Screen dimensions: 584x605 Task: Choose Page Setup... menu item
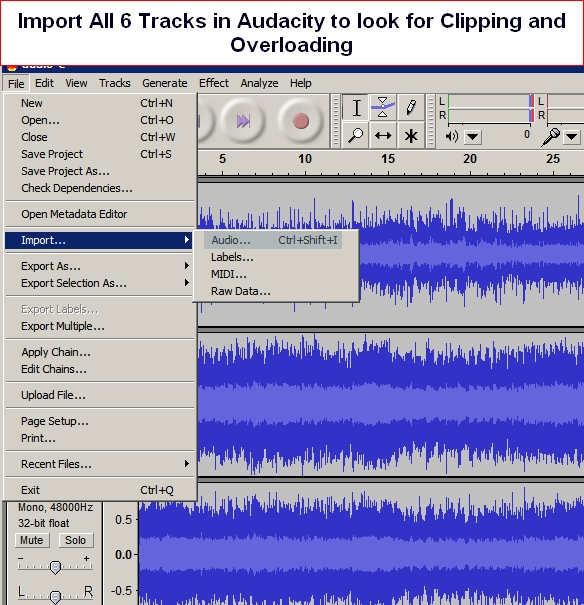[99, 421]
